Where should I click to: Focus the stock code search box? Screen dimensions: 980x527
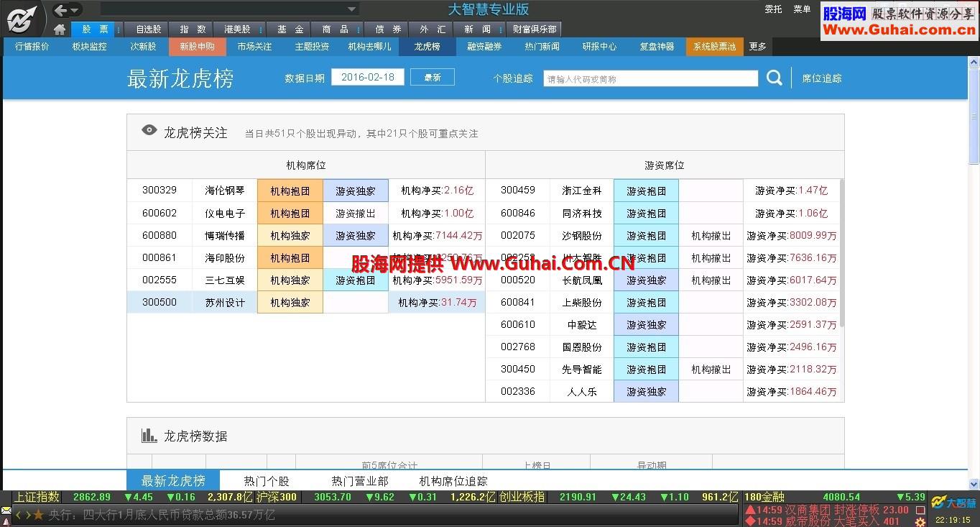click(x=650, y=78)
